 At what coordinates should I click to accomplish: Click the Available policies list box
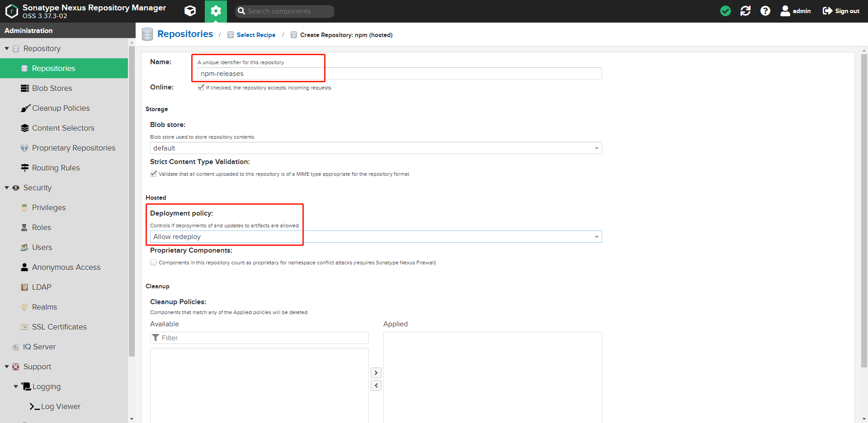click(259, 385)
